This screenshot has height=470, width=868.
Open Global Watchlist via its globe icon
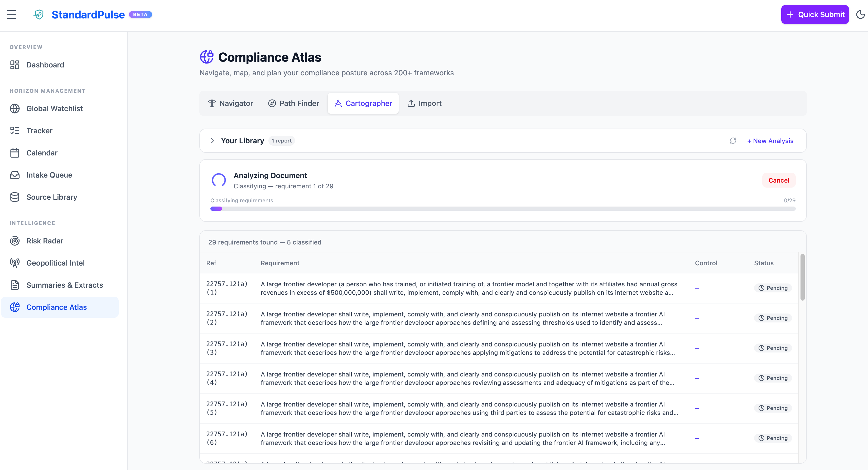15,108
